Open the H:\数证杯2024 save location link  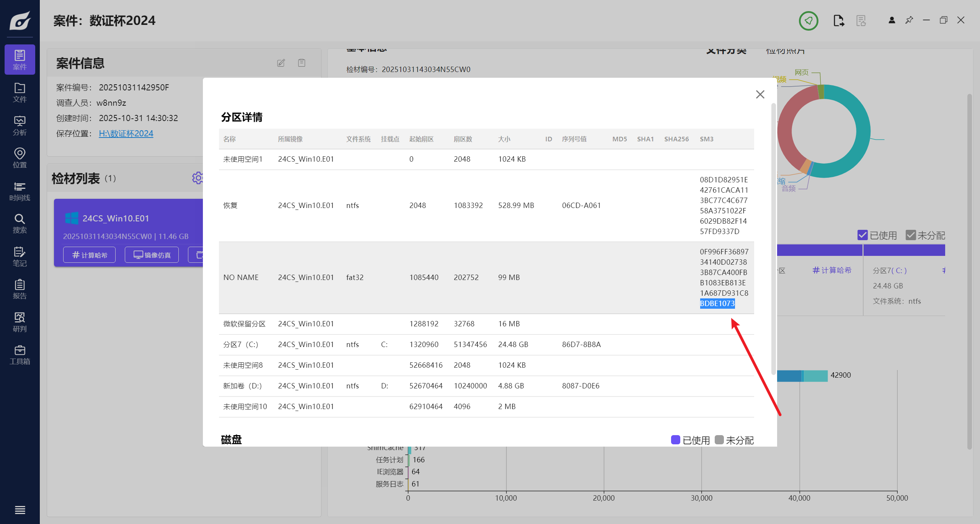[x=126, y=133]
